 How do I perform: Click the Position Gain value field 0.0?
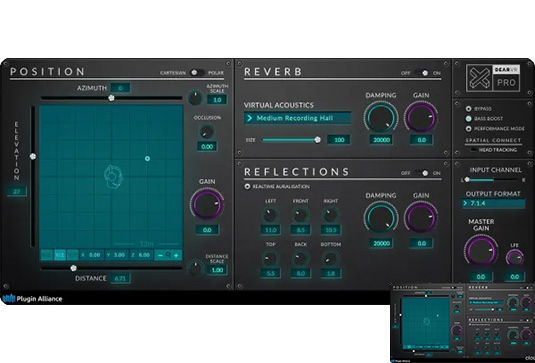click(x=207, y=230)
